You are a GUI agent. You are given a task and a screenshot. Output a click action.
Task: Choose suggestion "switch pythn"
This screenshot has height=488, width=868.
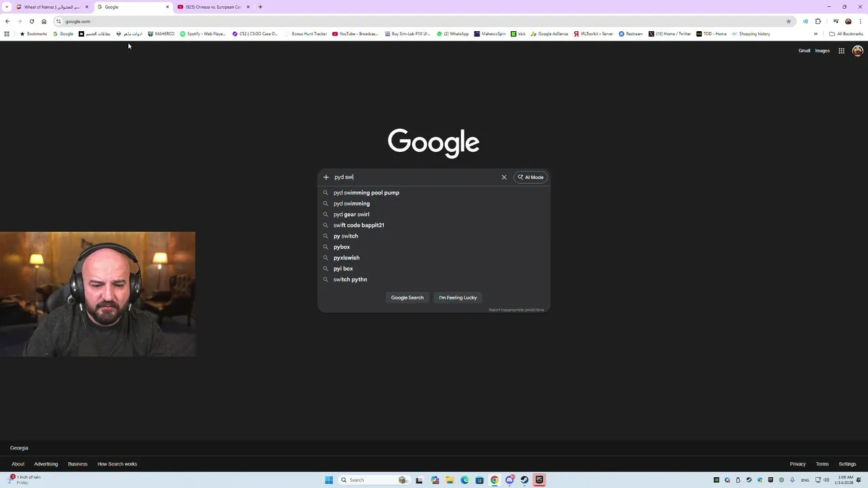click(x=434, y=279)
